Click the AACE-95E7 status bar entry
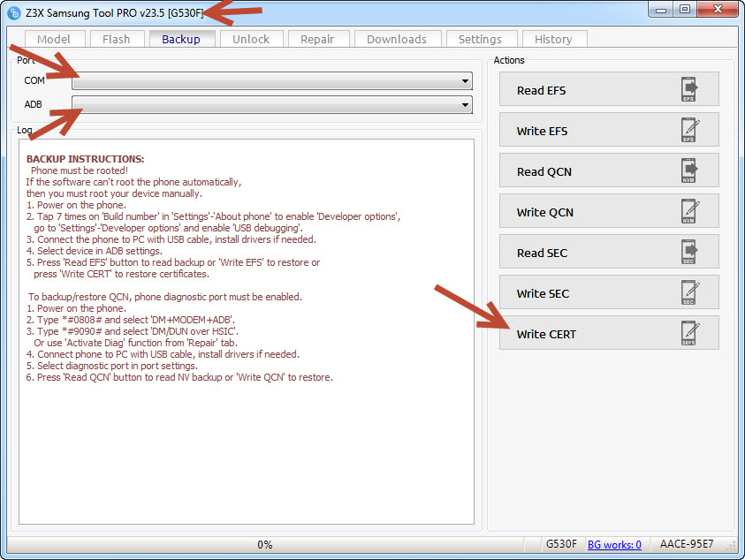 (687, 544)
